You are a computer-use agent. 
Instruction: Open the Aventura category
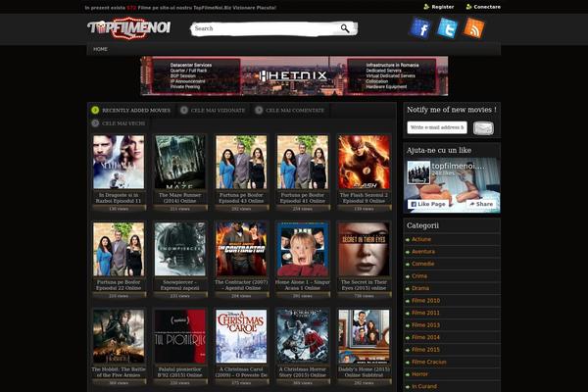tap(423, 252)
